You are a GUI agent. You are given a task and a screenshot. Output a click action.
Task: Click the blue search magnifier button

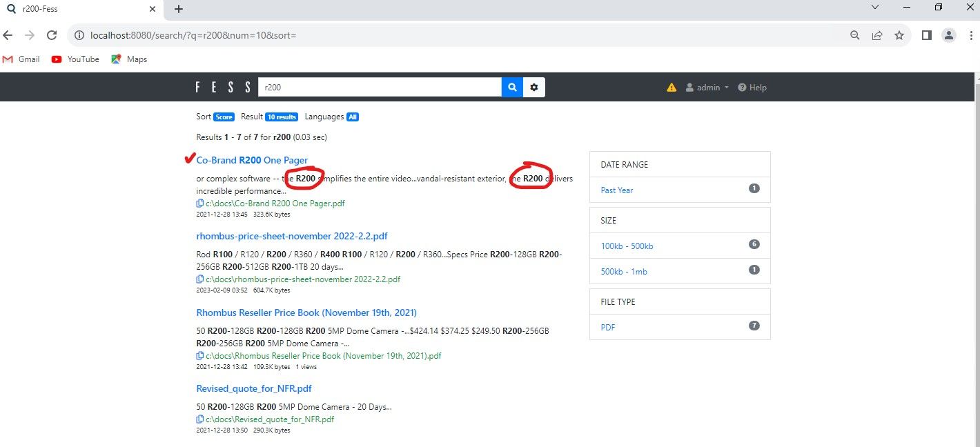click(x=512, y=88)
